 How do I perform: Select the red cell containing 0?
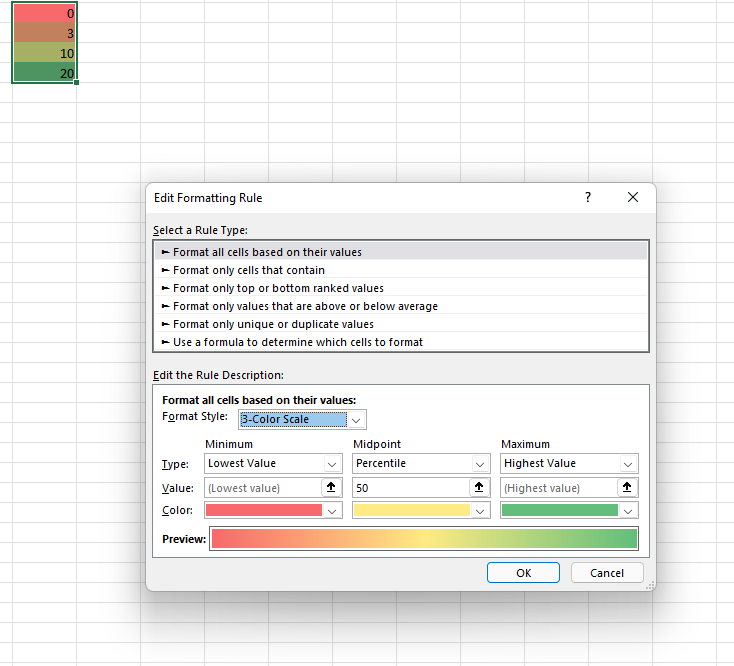tap(44, 13)
